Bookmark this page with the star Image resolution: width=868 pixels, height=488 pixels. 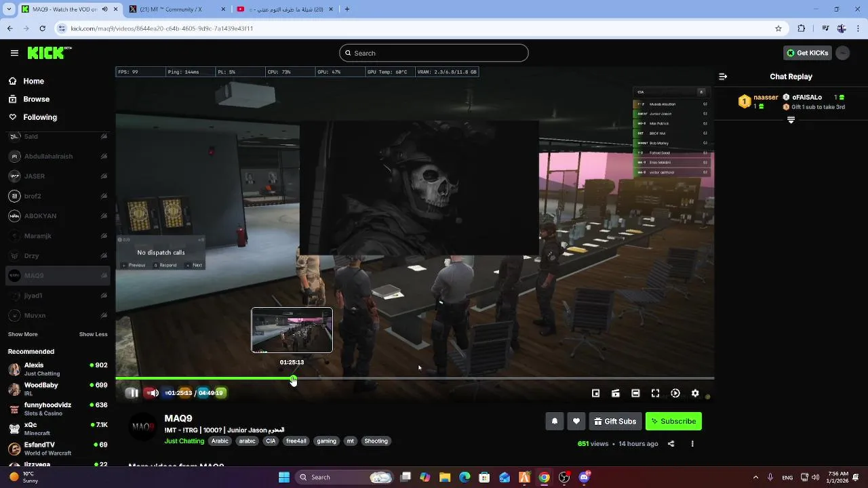click(778, 28)
